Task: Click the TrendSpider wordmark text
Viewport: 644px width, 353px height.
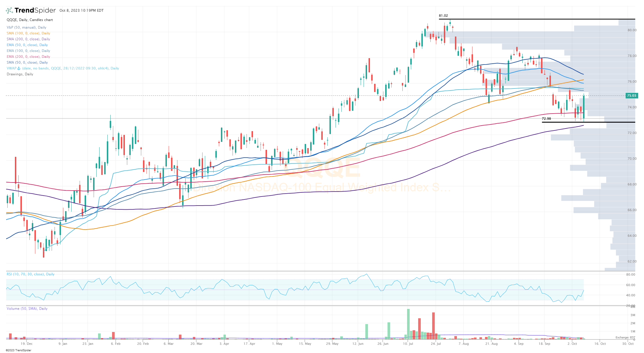Action: [x=35, y=11]
